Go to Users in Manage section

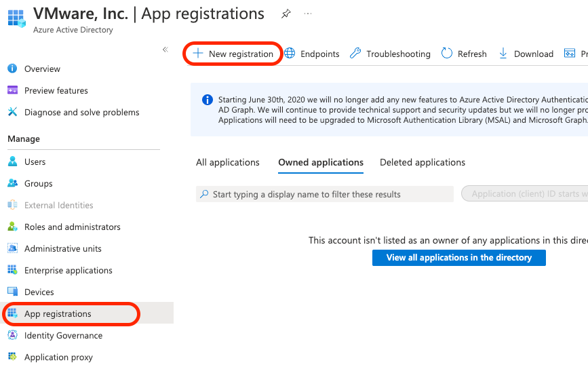click(x=35, y=161)
